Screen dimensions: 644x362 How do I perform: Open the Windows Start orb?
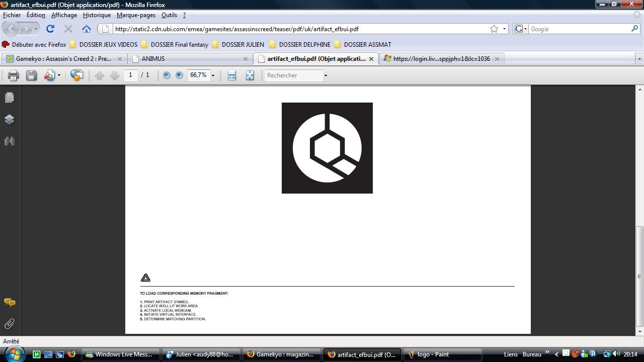point(15,354)
